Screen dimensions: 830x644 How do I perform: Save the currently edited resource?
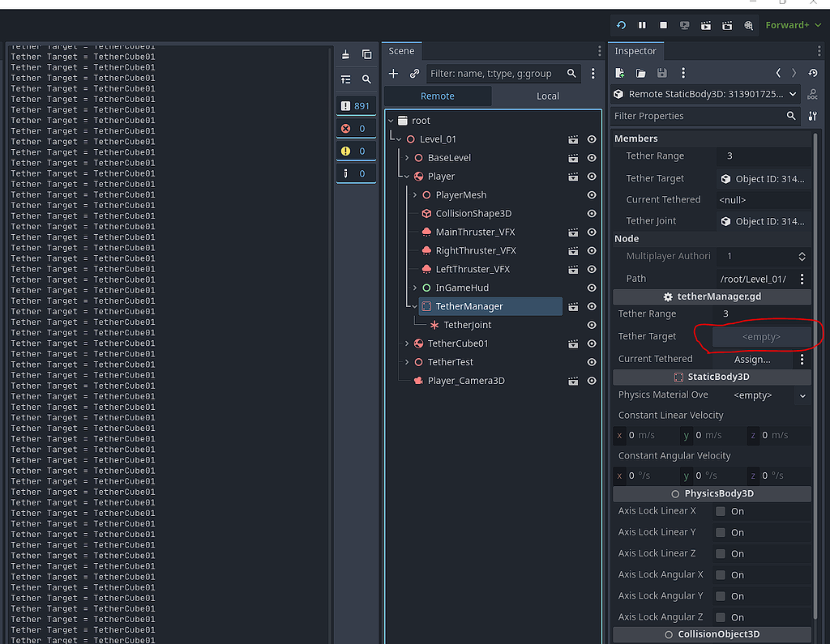coord(661,73)
